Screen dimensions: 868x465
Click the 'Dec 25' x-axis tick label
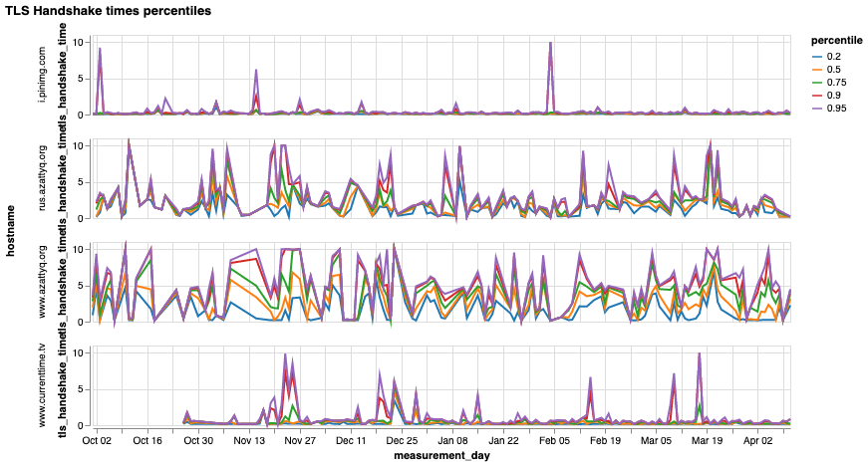(x=403, y=439)
